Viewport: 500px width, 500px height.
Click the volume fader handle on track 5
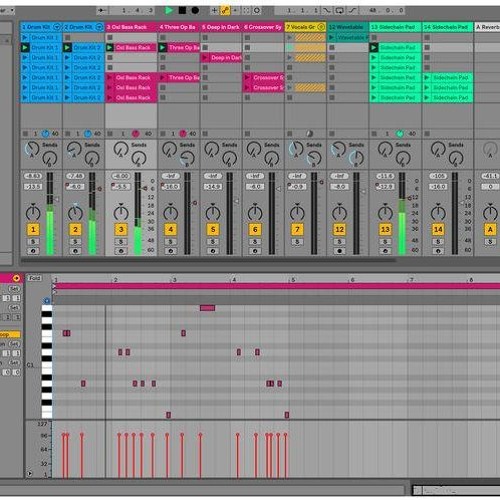point(236,201)
